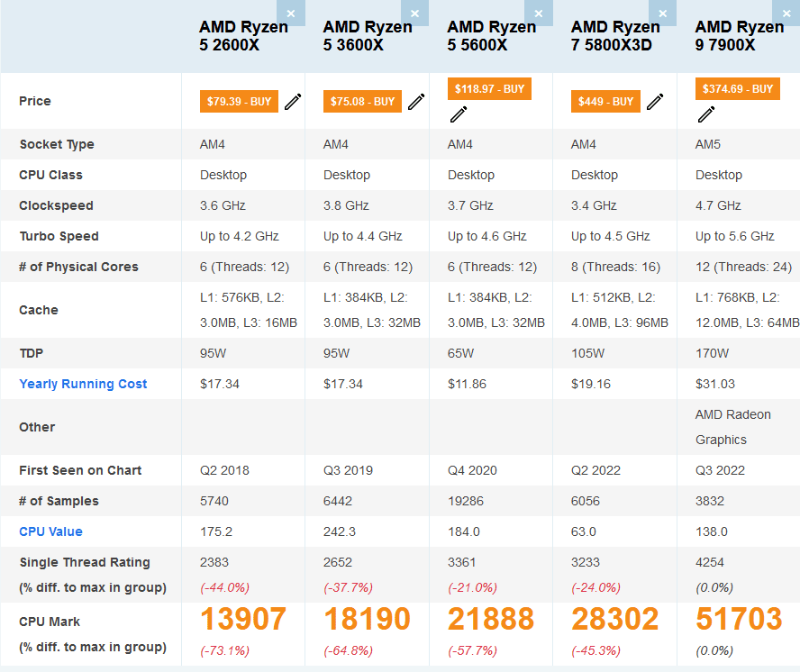Click the 63.0 CPU value figure
800x672 pixels.
[x=584, y=531]
